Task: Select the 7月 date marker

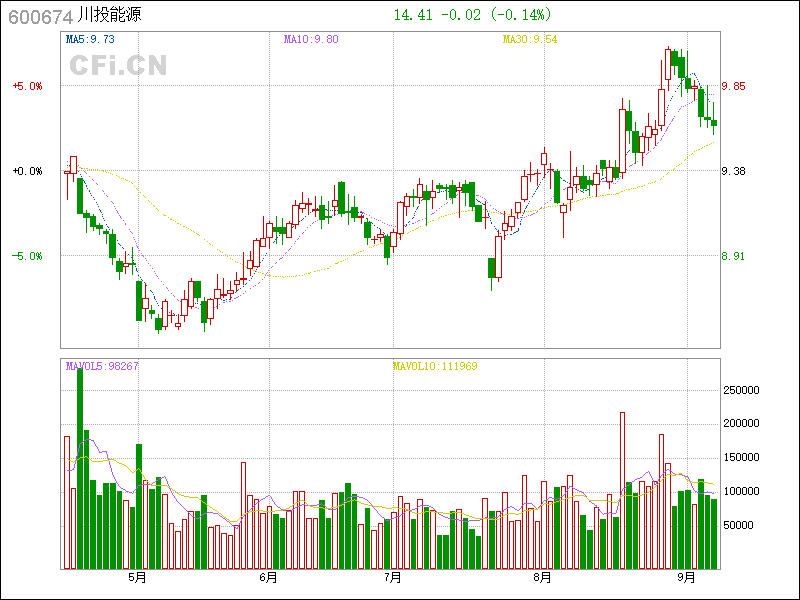Action: (x=393, y=577)
